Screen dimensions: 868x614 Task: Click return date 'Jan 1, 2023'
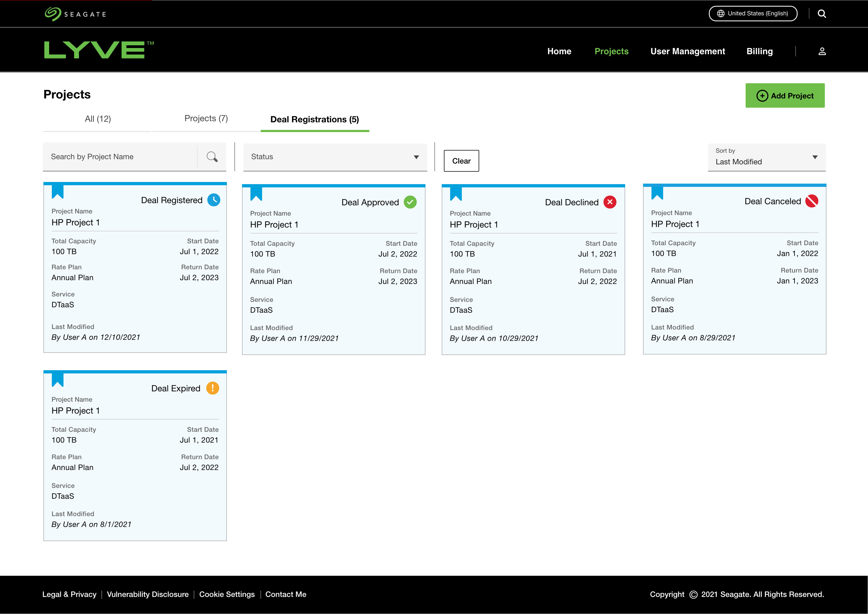point(797,281)
